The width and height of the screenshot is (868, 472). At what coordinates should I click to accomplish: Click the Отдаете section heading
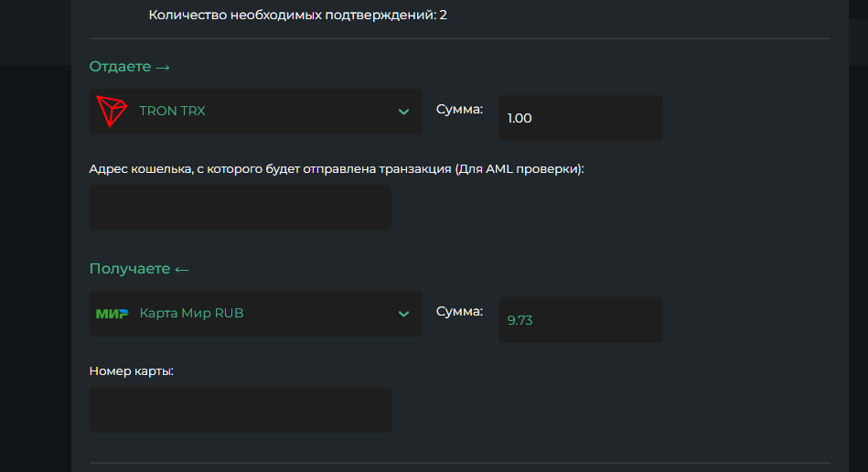[120, 67]
